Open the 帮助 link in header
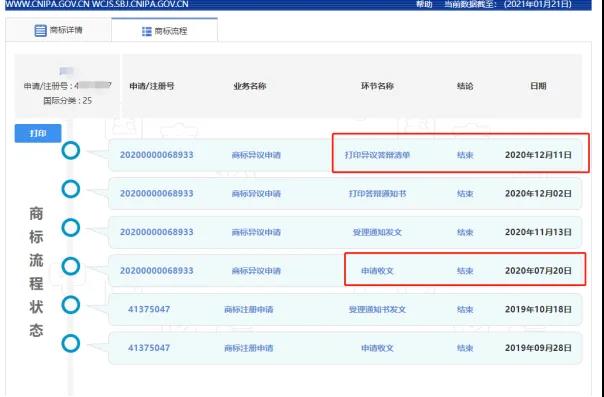604x397 pixels. click(424, 5)
